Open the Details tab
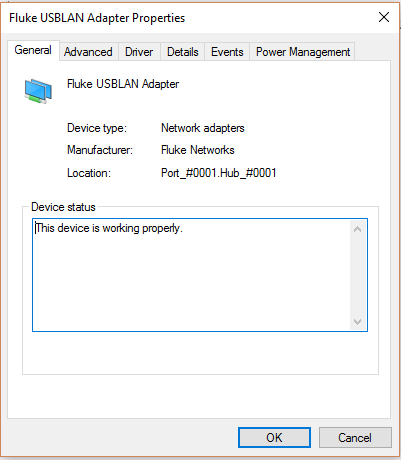401x460 pixels. tap(183, 52)
